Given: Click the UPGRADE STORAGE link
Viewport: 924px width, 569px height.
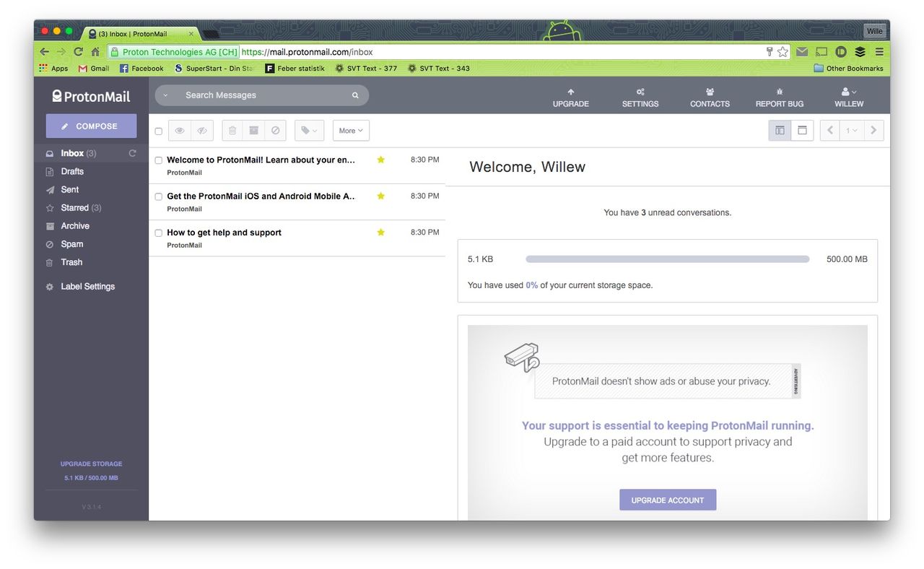Looking at the screenshot, I should [91, 464].
